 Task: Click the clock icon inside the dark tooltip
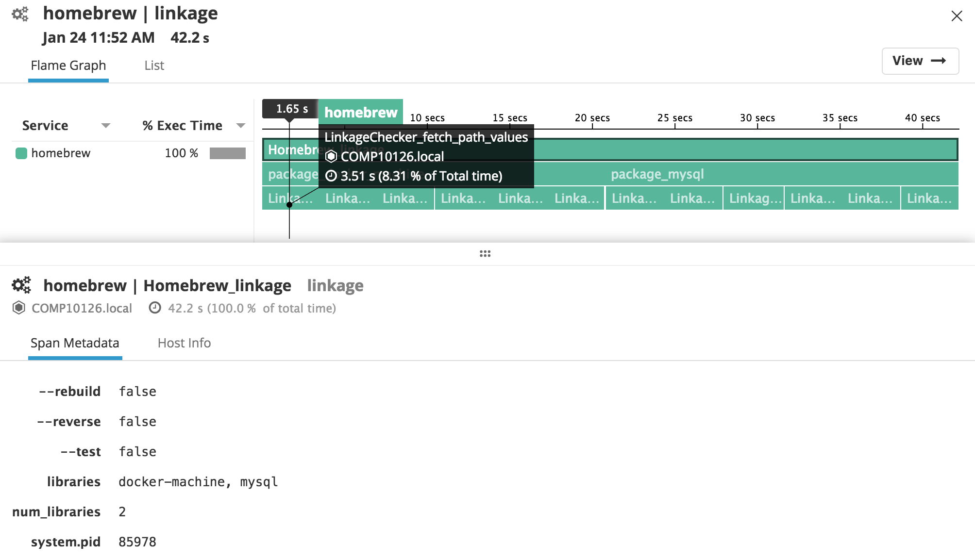331,176
